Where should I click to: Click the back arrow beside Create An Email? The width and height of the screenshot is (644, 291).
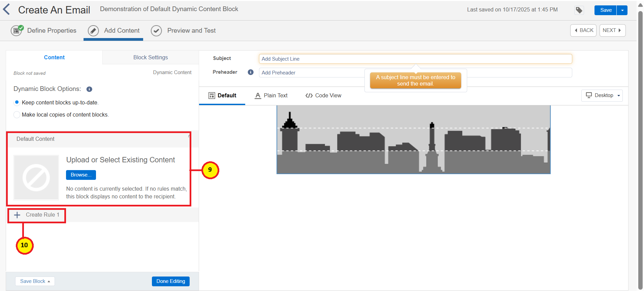point(6,9)
